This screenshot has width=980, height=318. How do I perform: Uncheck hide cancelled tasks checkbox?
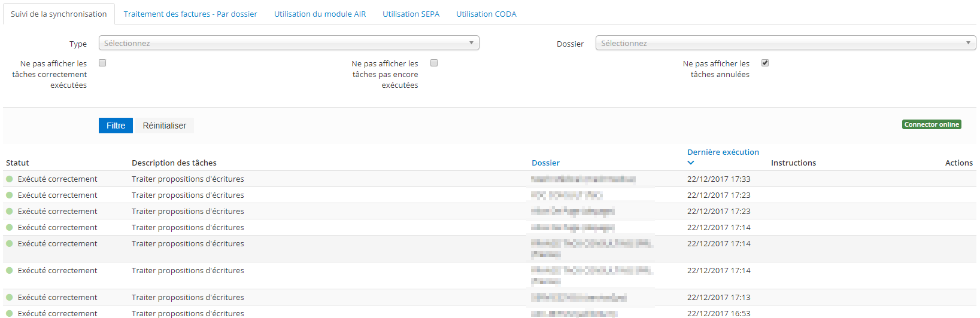[x=765, y=63]
